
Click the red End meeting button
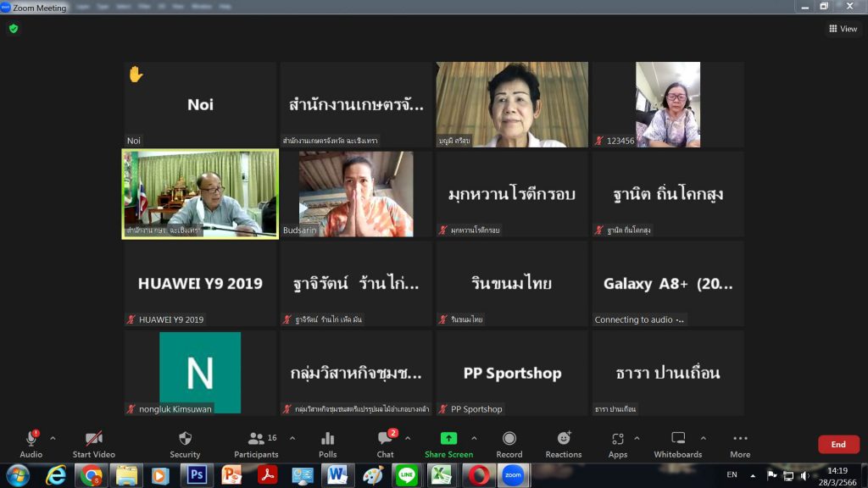point(837,444)
